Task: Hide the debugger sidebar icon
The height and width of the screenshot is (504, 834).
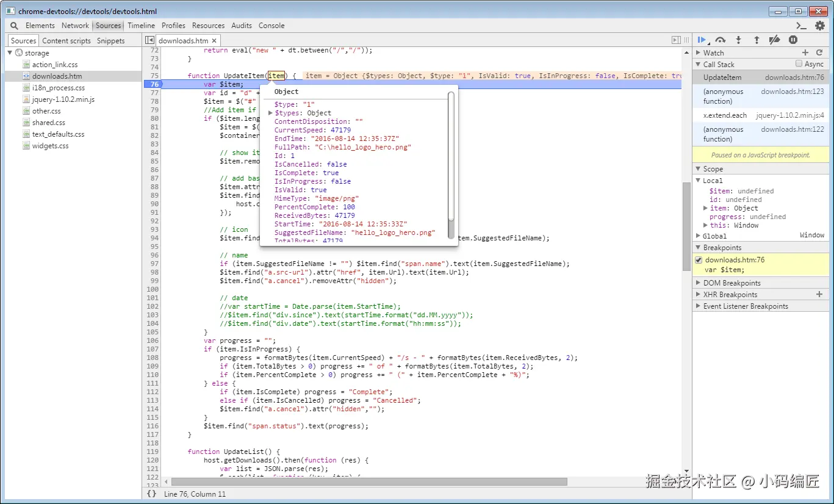Action: coord(676,40)
